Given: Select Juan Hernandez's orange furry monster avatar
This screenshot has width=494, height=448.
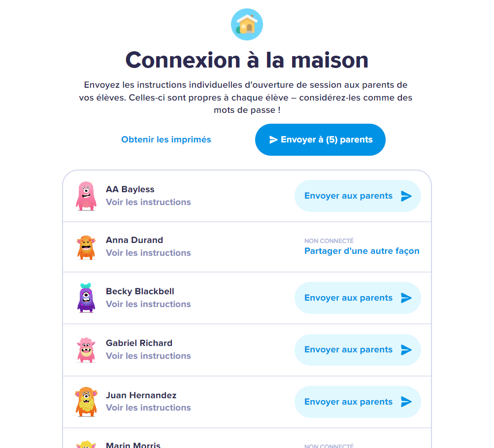Looking at the screenshot, I should [86, 401].
